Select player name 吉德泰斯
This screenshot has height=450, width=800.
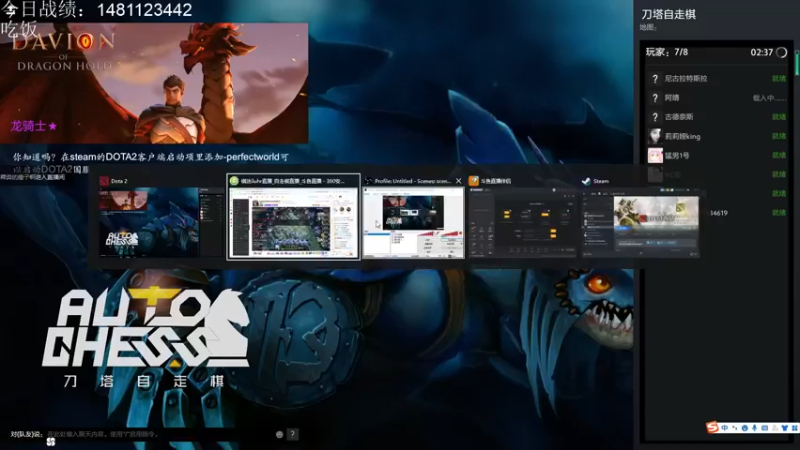pyautogui.click(x=679, y=117)
